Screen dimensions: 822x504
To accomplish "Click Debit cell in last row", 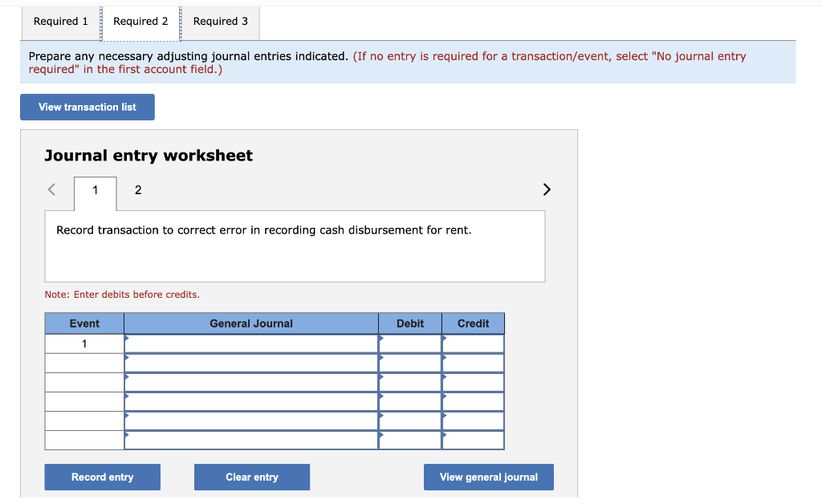I will coord(410,440).
